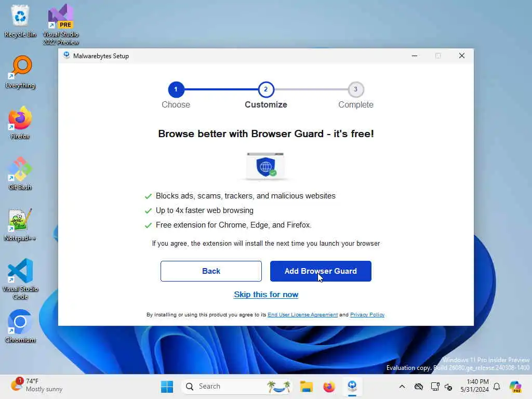Select the Notepad++ desktop shortcut
Image resolution: width=532 pixels, height=399 pixels.
tap(20, 224)
